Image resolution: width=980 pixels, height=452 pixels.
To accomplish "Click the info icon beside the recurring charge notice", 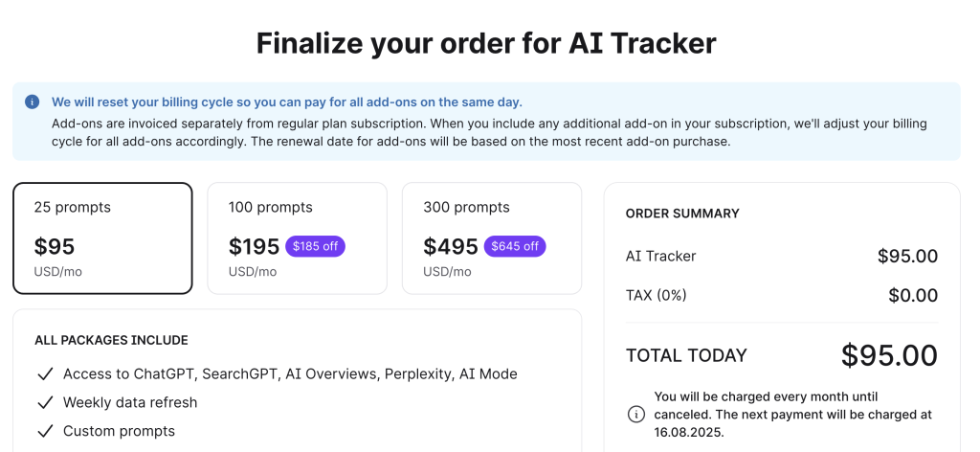I will coord(635,415).
